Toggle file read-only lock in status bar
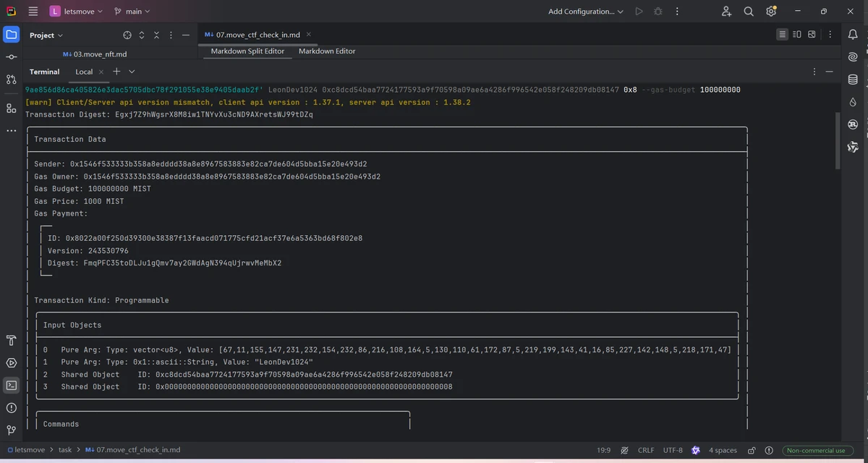 (752, 450)
